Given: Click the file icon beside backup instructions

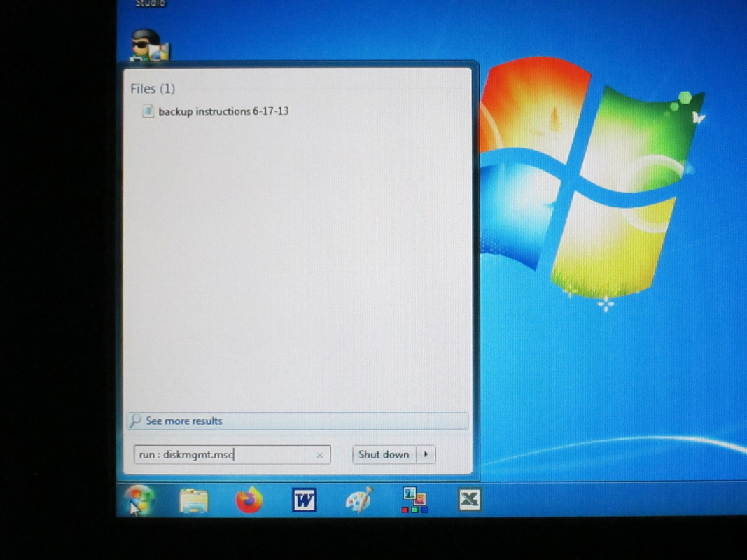Looking at the screenshot, I should pyautogui.click(x=148, y=111).
